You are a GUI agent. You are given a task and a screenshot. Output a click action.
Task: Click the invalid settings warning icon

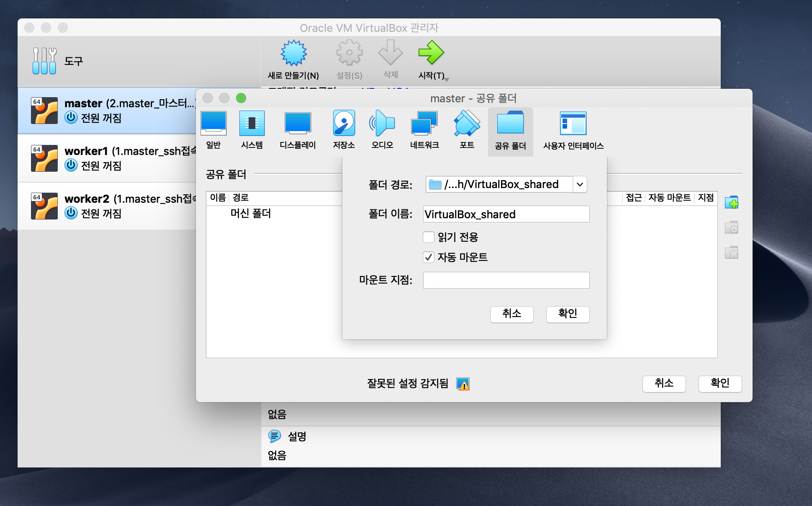pyautogui.click(x=463, y=384)
